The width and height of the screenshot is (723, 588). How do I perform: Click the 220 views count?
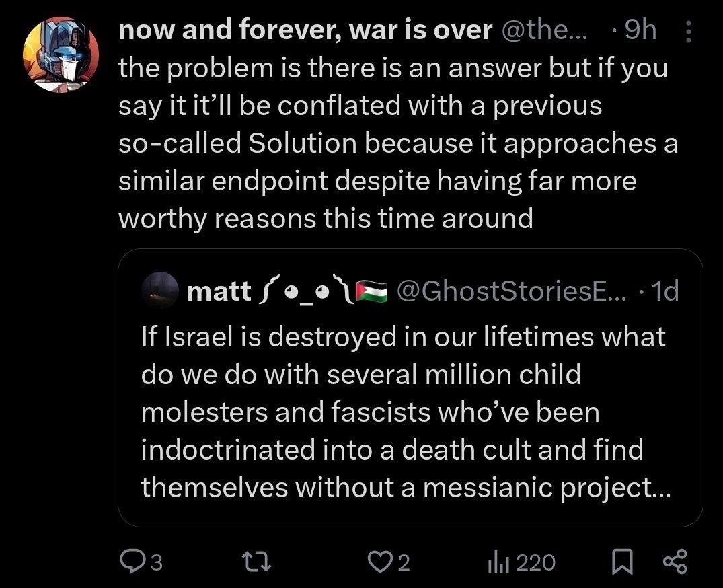(536, 562)
